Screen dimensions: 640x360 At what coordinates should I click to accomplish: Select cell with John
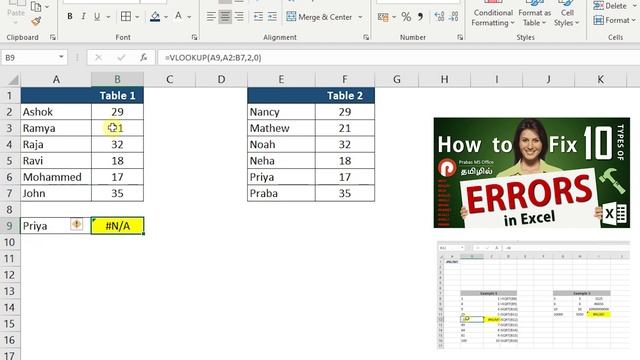point(56,193)
